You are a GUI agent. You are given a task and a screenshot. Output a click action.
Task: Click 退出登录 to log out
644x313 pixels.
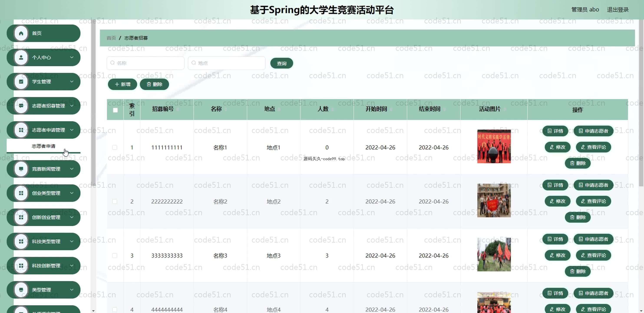tap(618, 10)
